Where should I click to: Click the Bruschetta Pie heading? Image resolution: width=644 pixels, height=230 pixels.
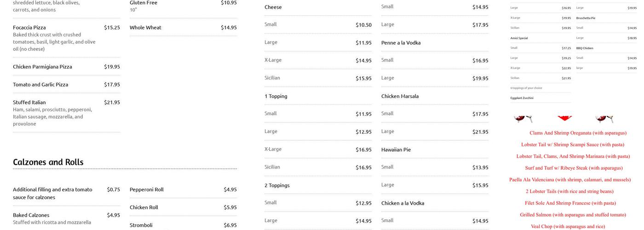pos(586,18)
